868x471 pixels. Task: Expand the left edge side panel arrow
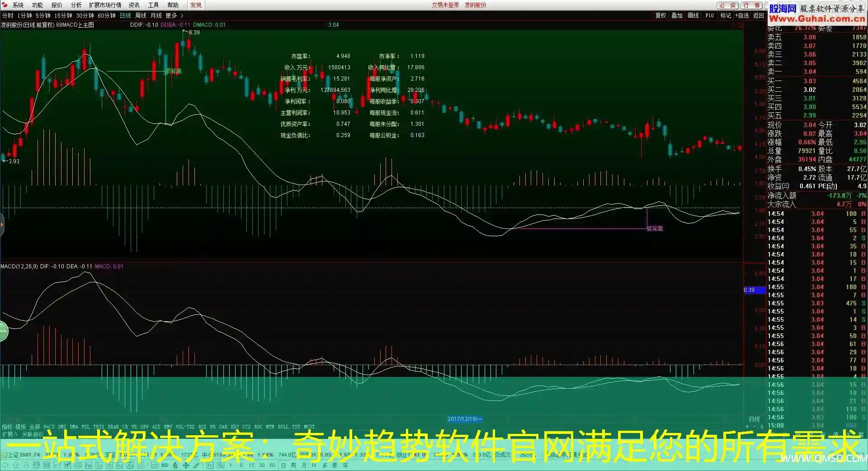coord(2,224)
